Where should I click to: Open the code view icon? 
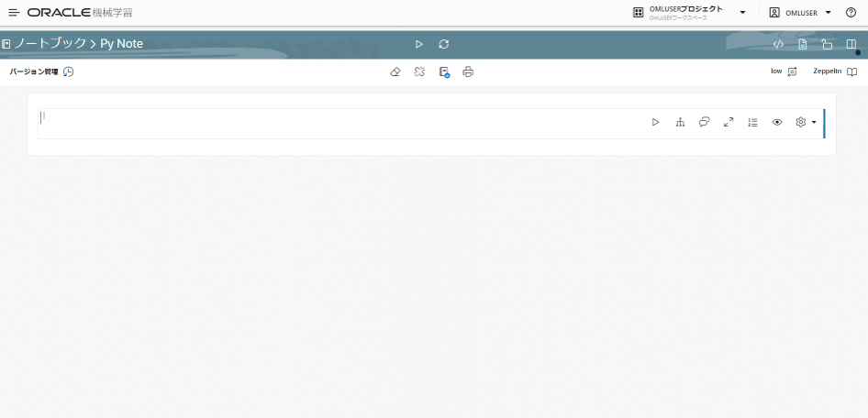coord(778,44)
